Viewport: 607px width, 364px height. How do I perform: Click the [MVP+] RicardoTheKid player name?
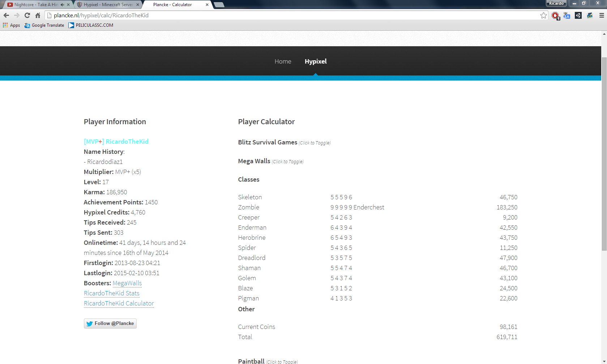point(116,142)
